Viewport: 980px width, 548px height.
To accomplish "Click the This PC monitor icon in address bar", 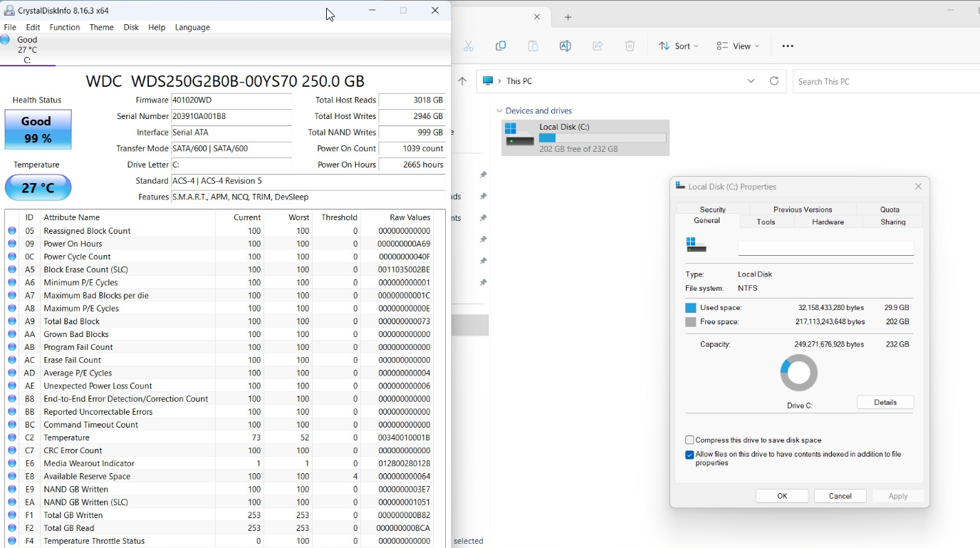I will 488,81.
